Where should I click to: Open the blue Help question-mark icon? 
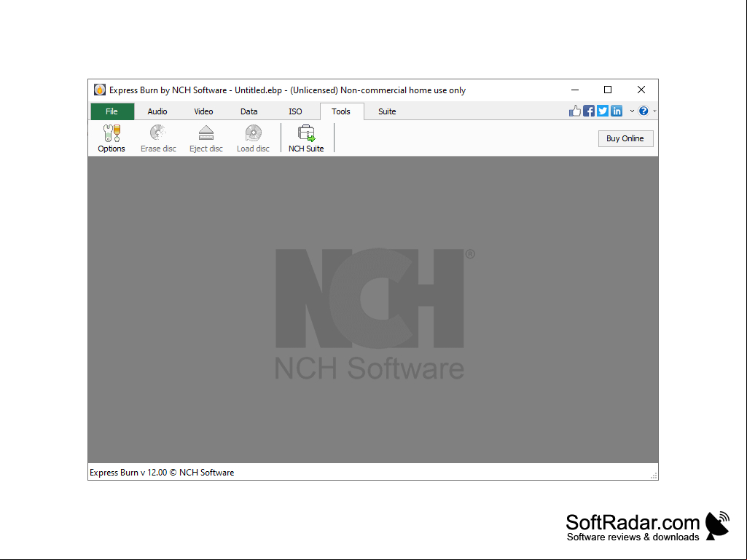[x=643, y=111]
